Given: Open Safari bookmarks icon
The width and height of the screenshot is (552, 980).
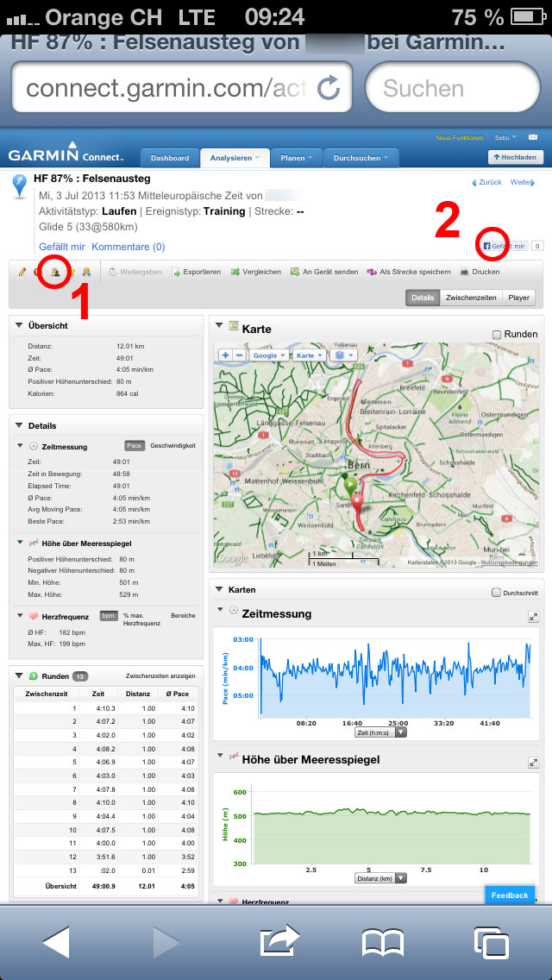Looking at the screenshot, I should click(383, 942).
